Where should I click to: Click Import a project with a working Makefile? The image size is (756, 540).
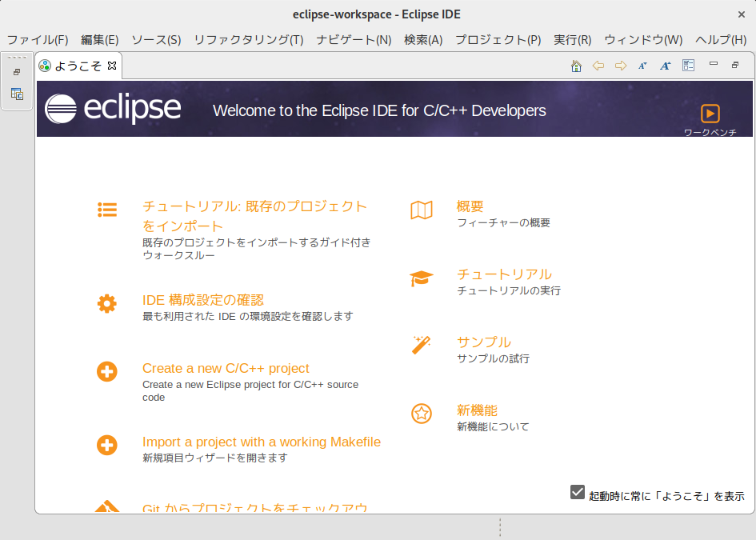click(262, 442)
